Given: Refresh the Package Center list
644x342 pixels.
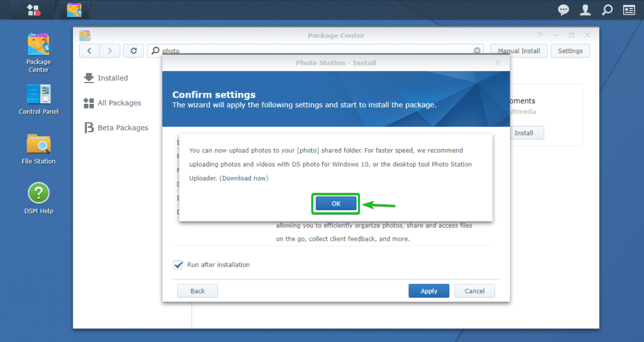Looking at the screenshot, I should point(133,50).
